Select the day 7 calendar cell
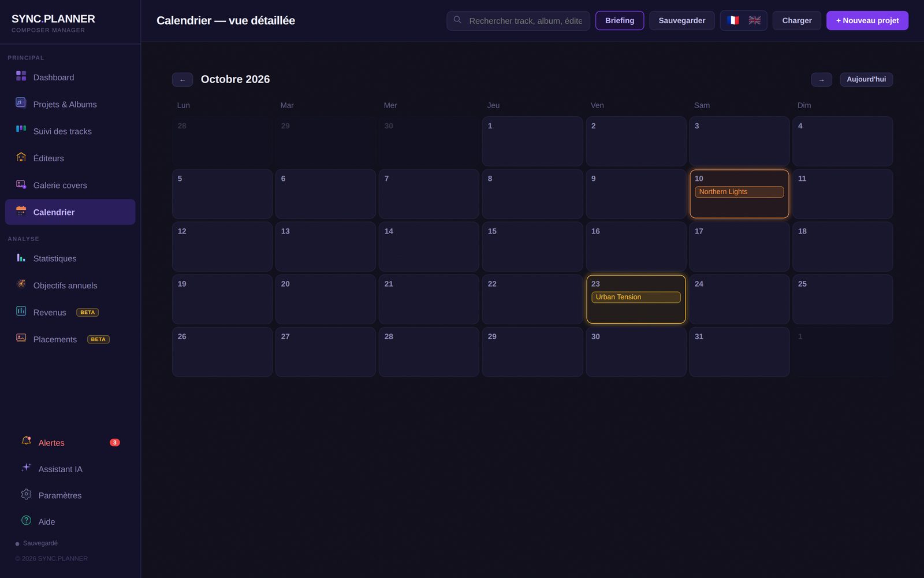Viewport: 924px width, 578px height. point(429,194)
